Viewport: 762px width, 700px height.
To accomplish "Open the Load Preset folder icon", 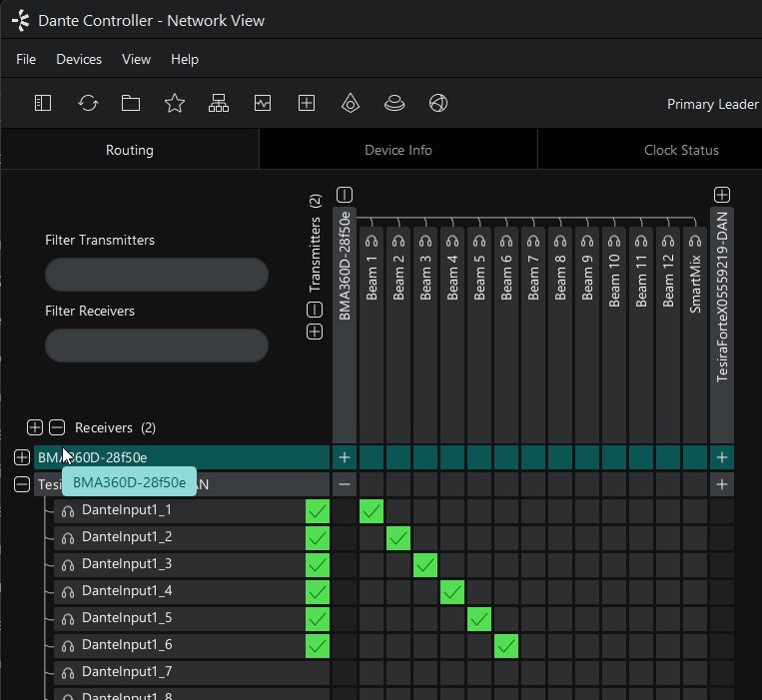I will point(131,103).
